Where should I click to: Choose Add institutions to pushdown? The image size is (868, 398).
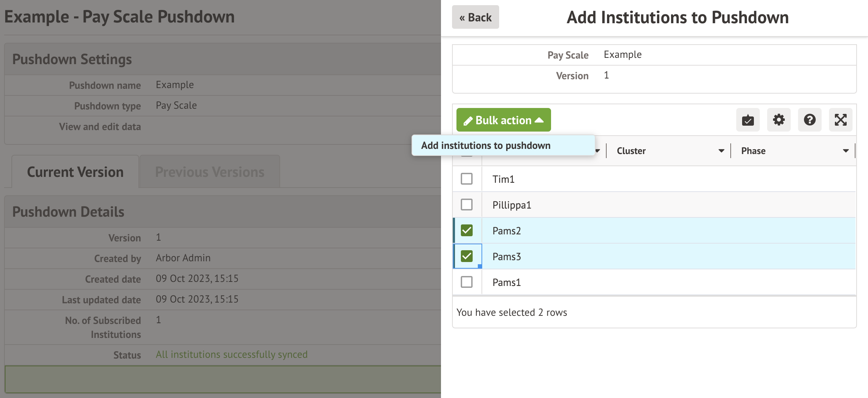(x=486, y=146)
